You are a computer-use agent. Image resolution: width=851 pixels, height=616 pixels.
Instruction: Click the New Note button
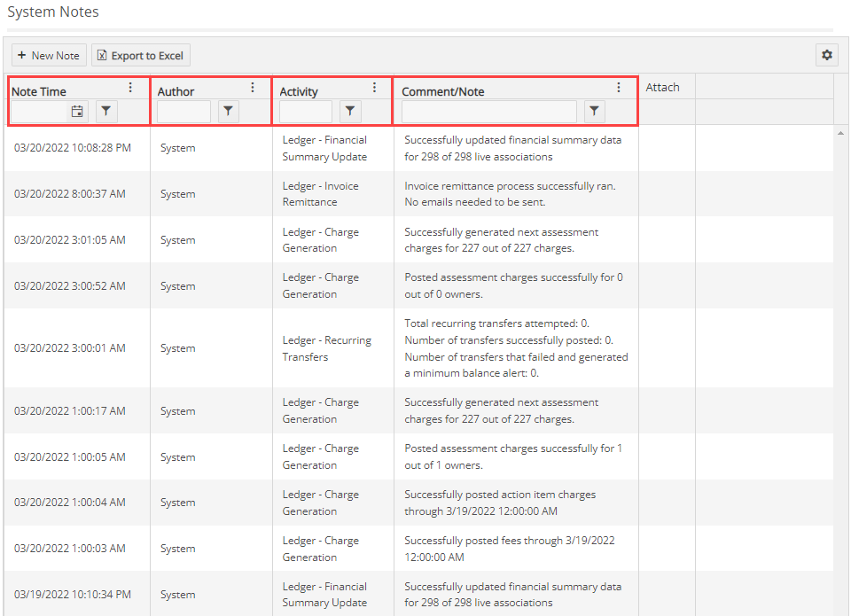(49, 54)
